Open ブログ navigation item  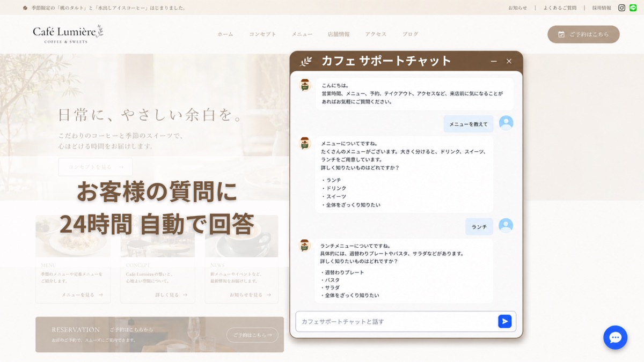pos(410,34)
